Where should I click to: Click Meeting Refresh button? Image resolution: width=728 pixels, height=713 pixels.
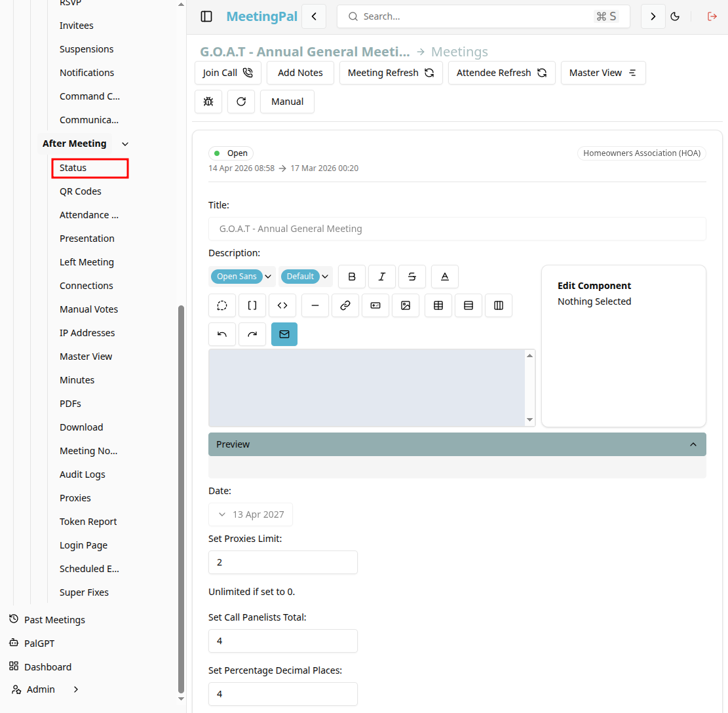pos(391,73)
